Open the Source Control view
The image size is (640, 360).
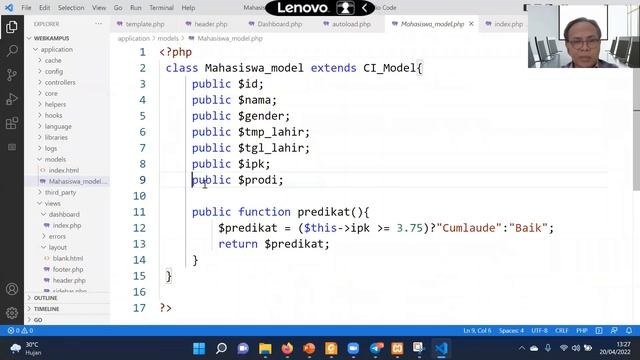pos(12,75)
